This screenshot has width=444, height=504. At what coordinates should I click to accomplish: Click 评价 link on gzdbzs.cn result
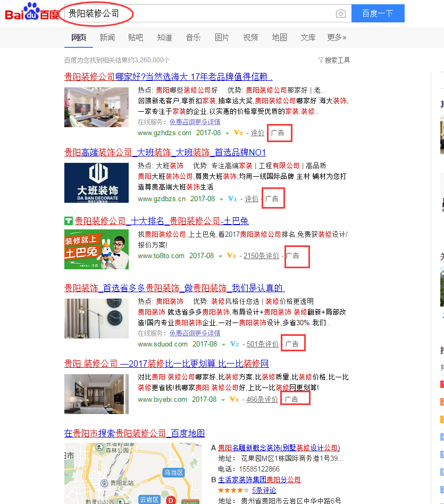pos(252,199)
